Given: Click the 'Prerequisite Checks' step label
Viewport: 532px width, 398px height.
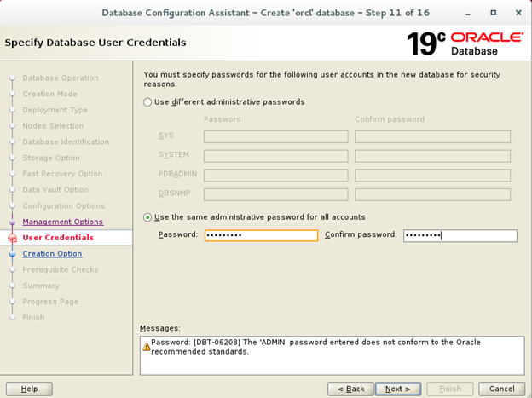Looking at the screenshot, I should pos(61,270).
